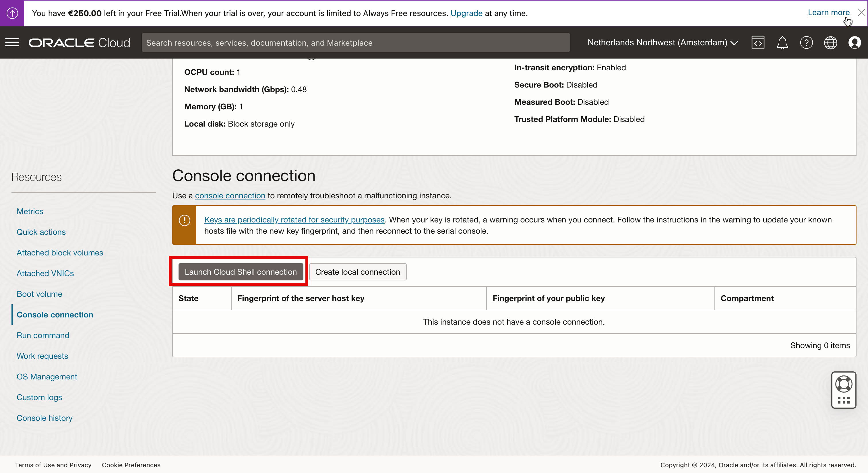
Task: Expand the Netherlands Northwest region dropdown
Action: 662,42
